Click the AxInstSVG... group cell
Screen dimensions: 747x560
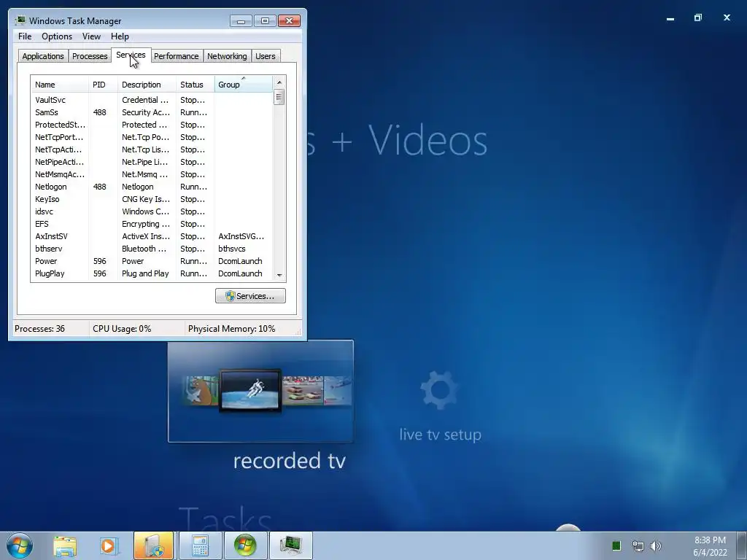click(x=241, y=236)
